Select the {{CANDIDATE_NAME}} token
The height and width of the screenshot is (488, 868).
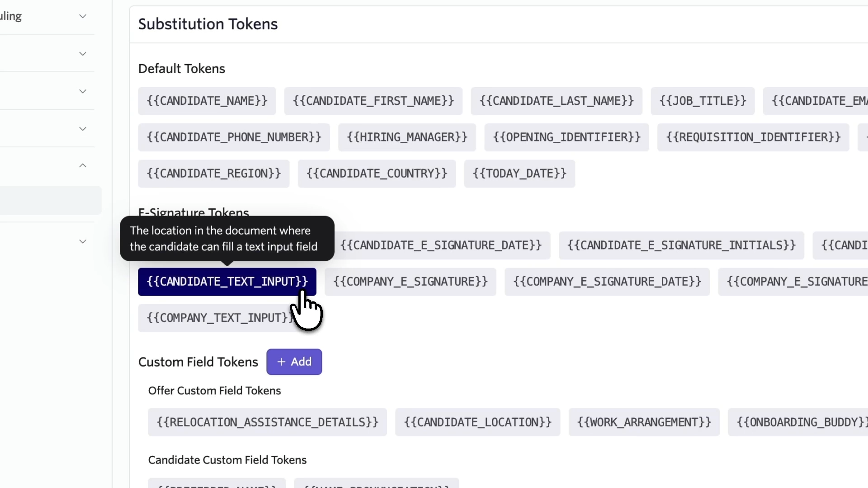[x=207, y=101]
